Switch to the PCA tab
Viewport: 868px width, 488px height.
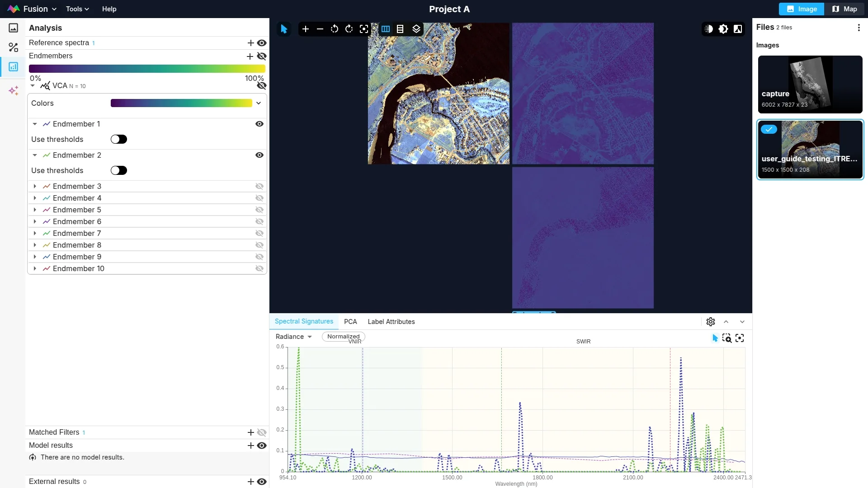[350, 322]
